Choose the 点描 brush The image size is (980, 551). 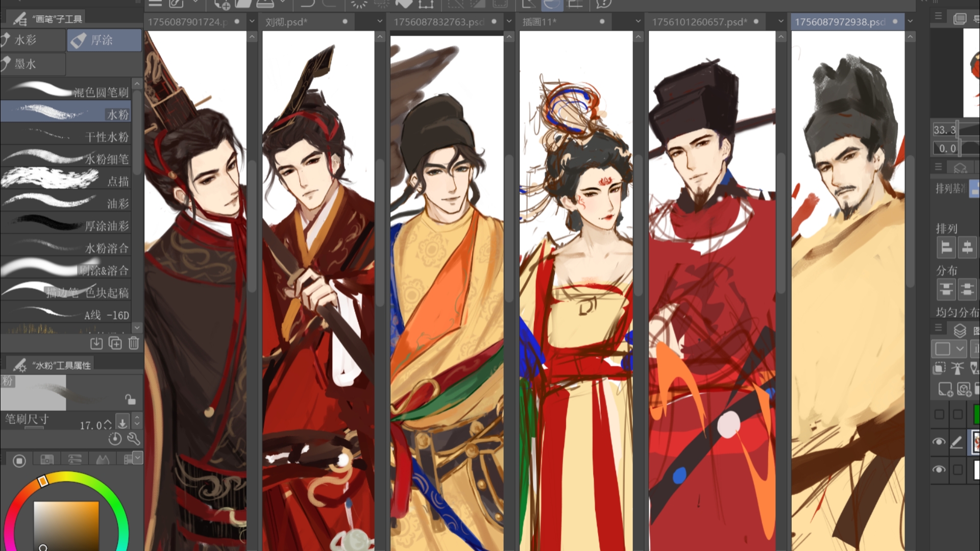coord(66,179)
